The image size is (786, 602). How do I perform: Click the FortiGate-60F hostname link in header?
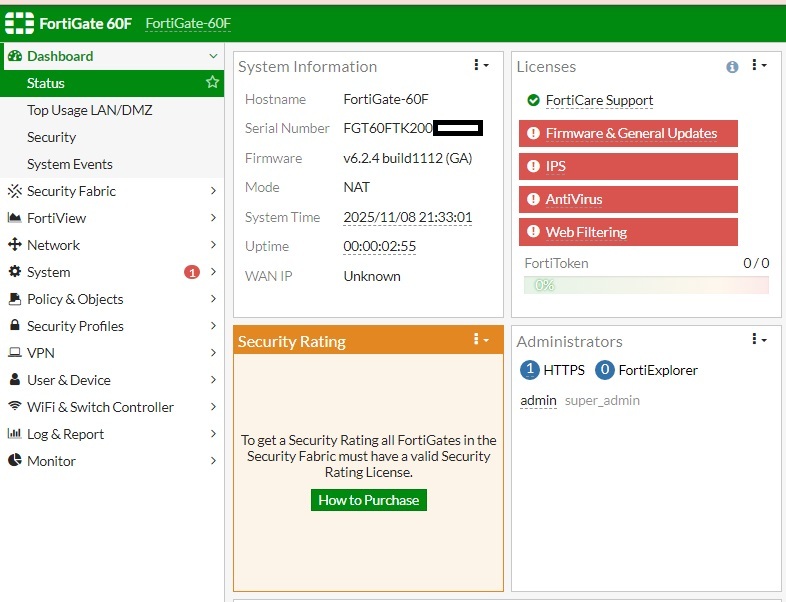coord(188,23)
